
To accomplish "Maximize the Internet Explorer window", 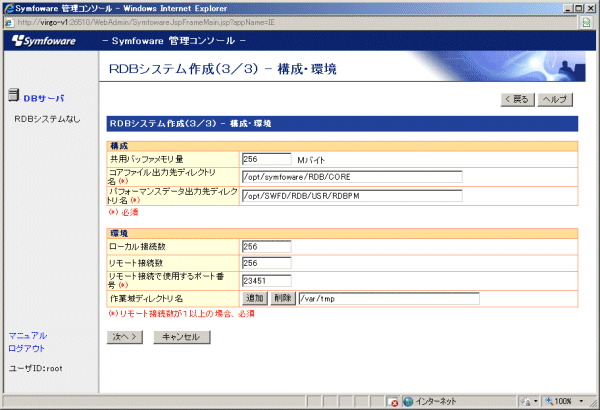I will (579, 8).
